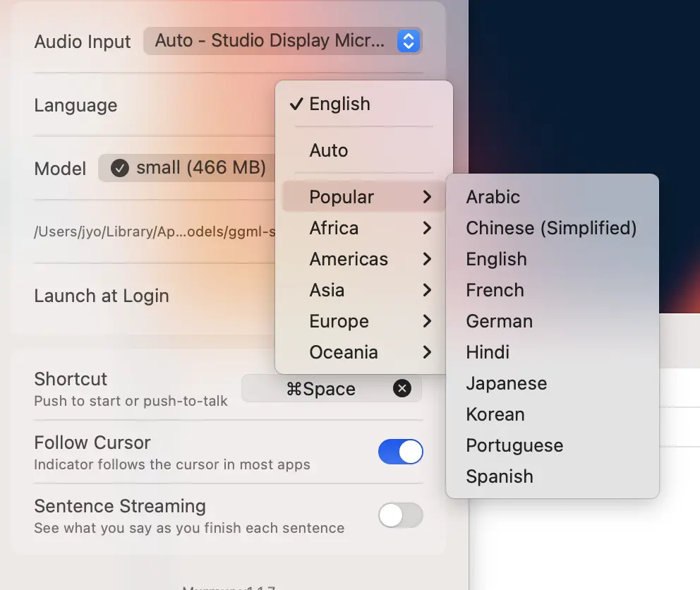Click the Audio Input dropdown arrows icon

(x=408, y=41)
